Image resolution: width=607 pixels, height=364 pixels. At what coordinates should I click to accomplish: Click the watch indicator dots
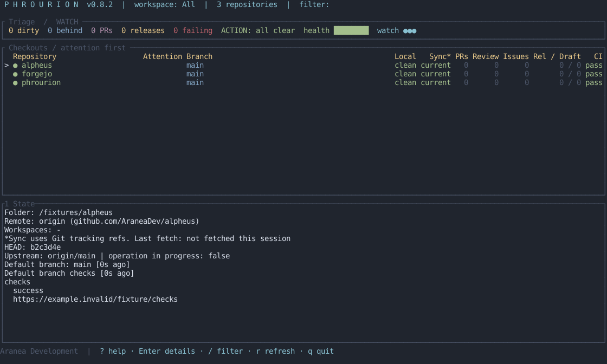click(410, 31)
